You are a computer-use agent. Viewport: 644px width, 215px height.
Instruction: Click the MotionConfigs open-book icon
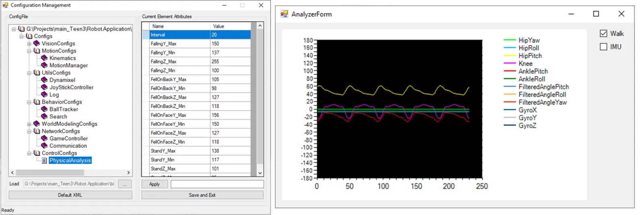(x=37, y=50)
